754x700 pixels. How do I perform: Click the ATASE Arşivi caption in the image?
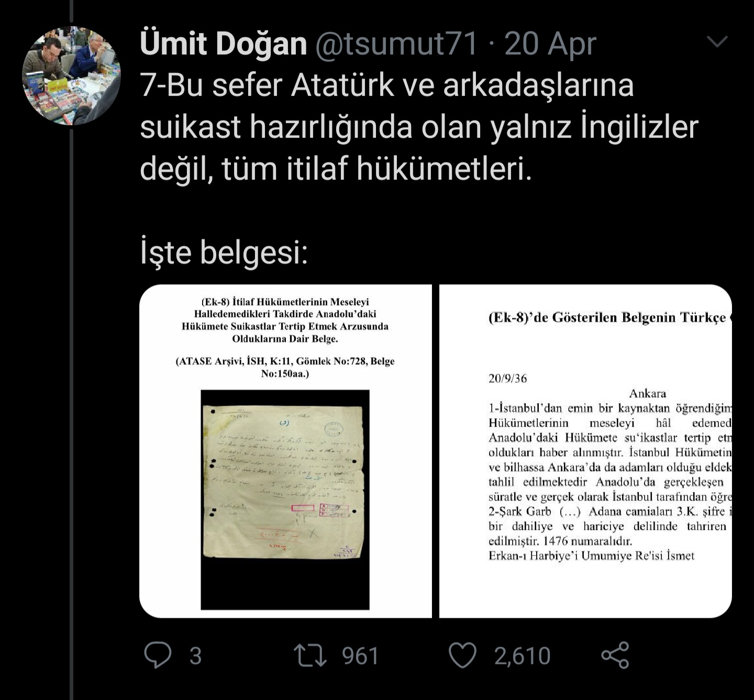285,368
